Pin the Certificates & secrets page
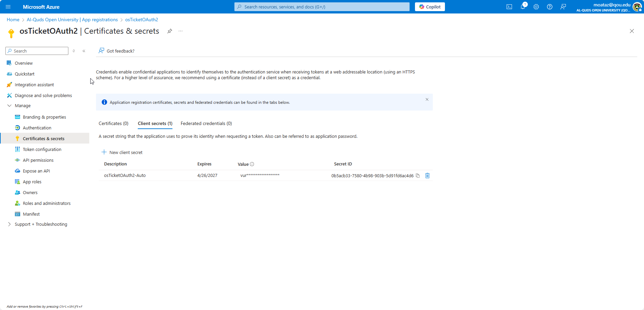Screen dimensions: 644x310 (x=170, y=31)
